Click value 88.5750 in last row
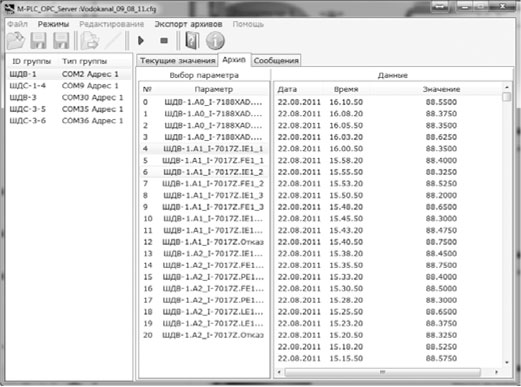The width and height of the screenshot is (521, 387). [x=441, y=358]
